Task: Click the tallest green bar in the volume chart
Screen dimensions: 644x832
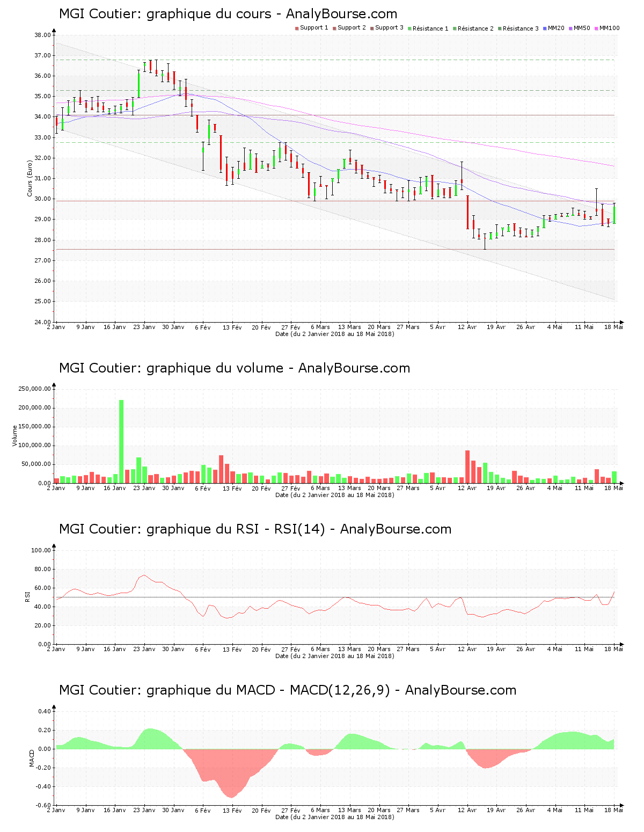Action: 121,441
